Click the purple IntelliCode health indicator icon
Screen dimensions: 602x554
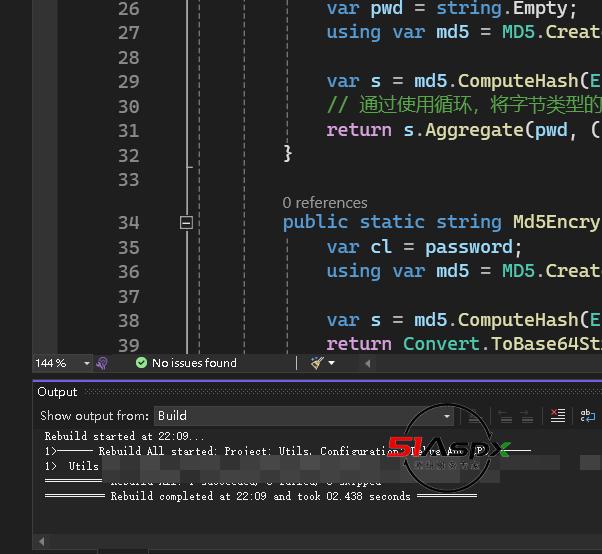pyautogui.click(x=102, y=363)
